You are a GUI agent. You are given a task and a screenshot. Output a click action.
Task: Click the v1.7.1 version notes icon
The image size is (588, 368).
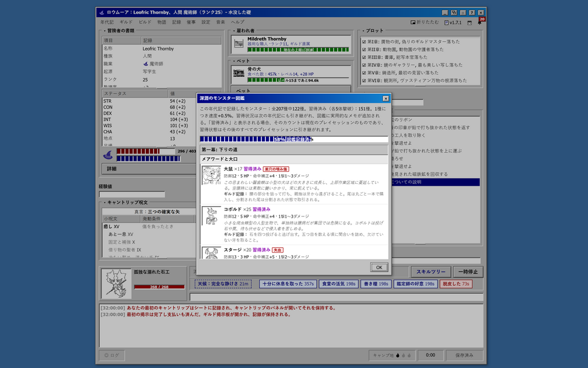(447, 23)
